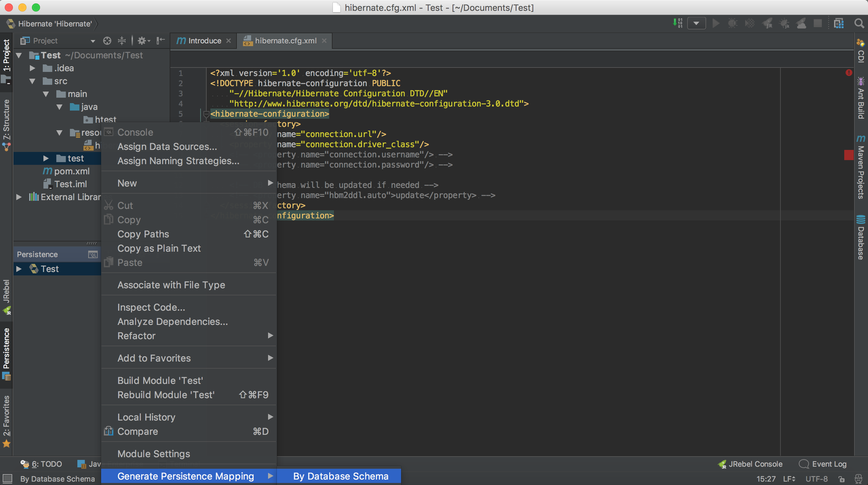Open the run configuration dropdown
This screenshot has width=868, height=485.
[x=696, y=23]
